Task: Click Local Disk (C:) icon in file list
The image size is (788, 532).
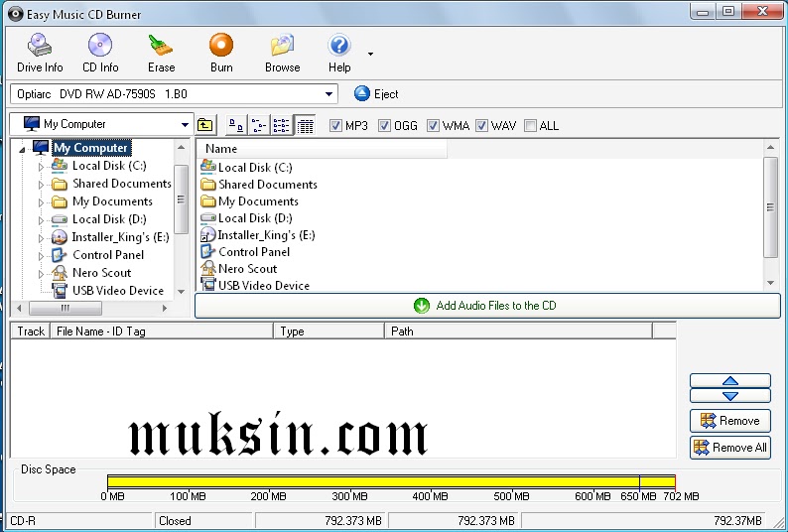Action: point(208,166)
